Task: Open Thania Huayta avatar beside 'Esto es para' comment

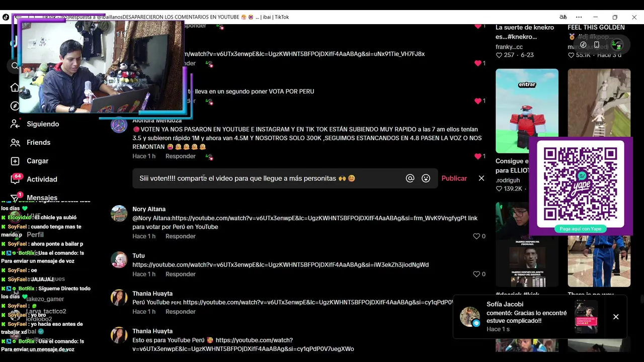Action: [119, 335]
